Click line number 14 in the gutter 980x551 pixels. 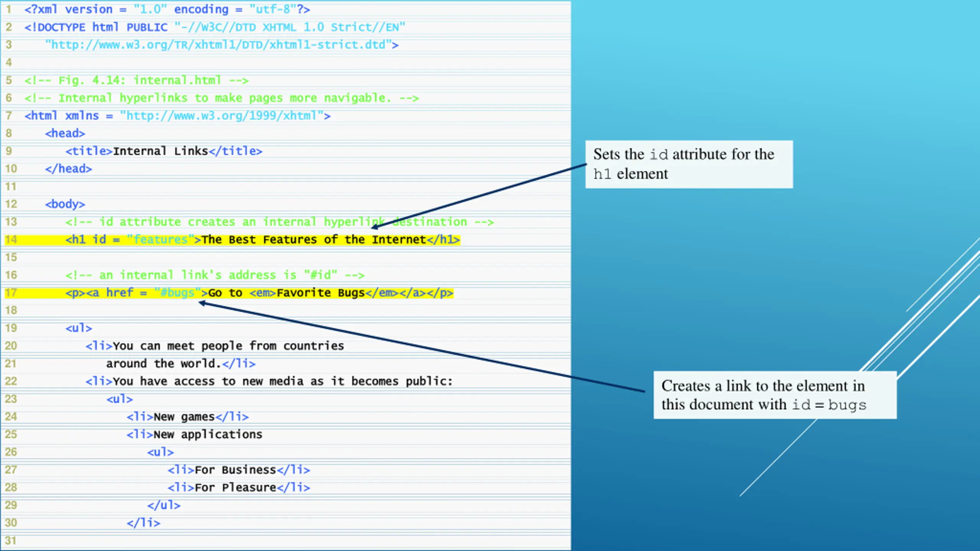tap(11, 240)
